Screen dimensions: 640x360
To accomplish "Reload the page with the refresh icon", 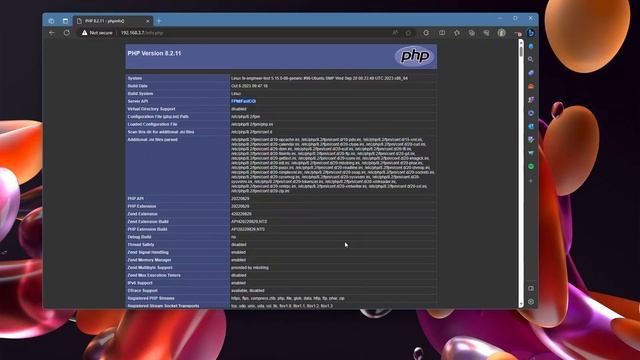I will tap(67, 33).
